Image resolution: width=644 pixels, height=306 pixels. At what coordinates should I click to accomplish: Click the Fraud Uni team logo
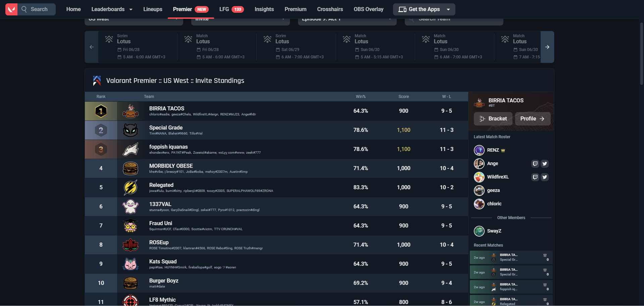(131, 226)
